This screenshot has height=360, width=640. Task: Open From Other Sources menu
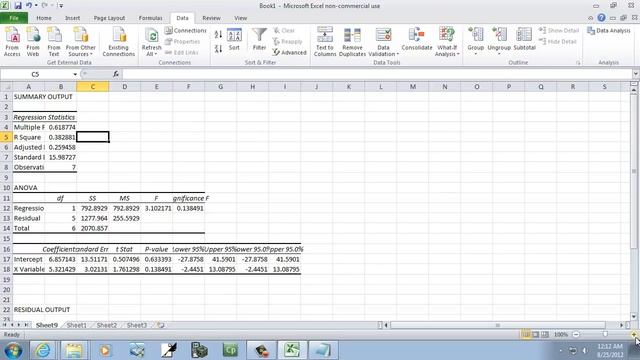coord(80,42)
